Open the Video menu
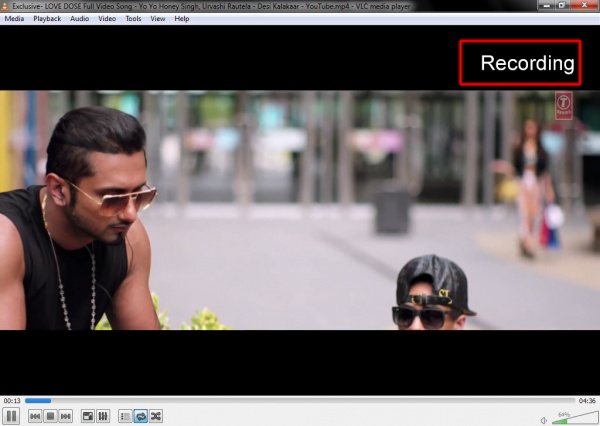600x426 pixels. point(107,19)
